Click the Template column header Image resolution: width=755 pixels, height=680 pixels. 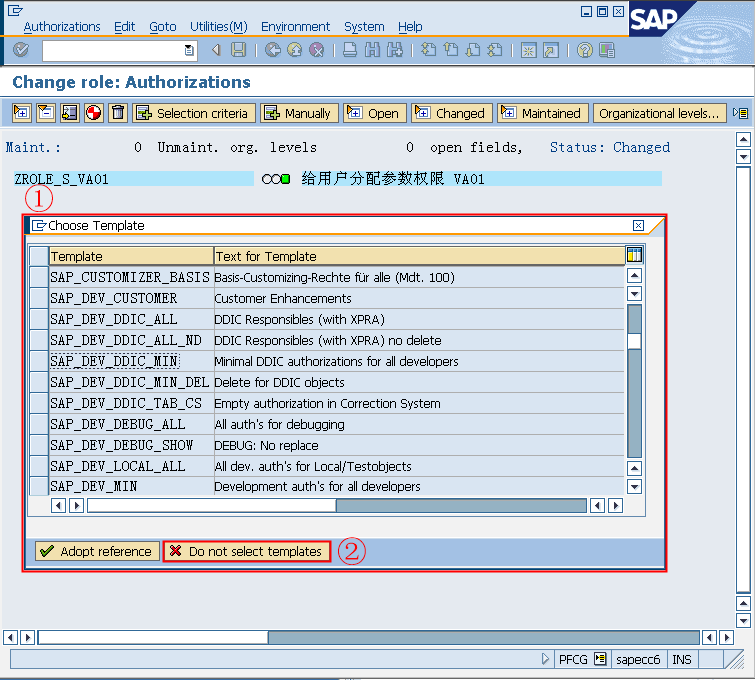[131, 256]
